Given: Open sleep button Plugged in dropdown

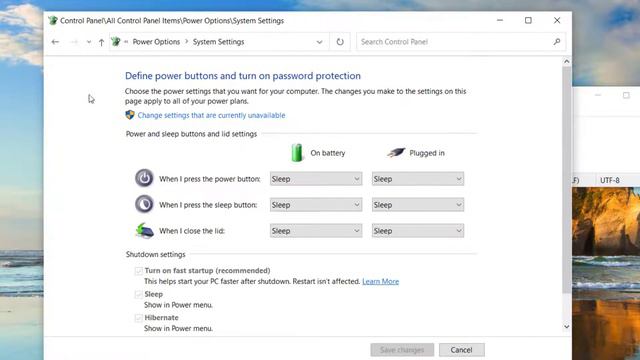Looking at the screenshot, I should coord(418,205).
